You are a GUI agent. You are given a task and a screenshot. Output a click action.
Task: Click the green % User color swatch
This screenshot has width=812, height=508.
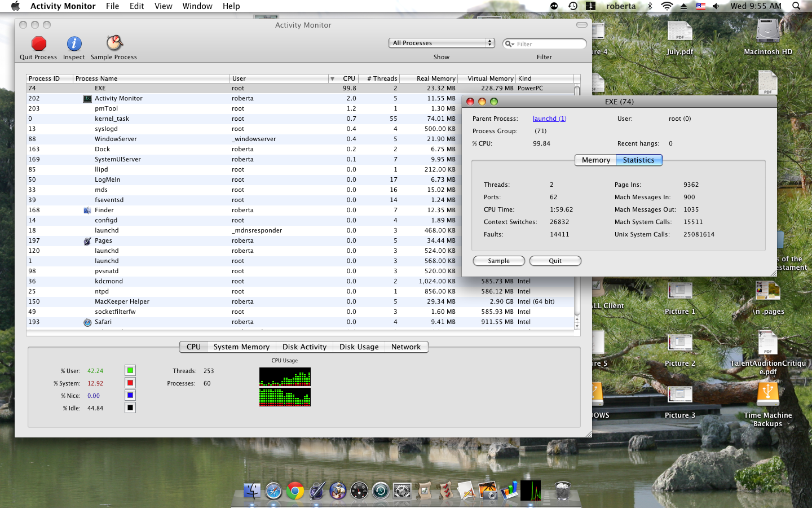[x=130, y=371]
